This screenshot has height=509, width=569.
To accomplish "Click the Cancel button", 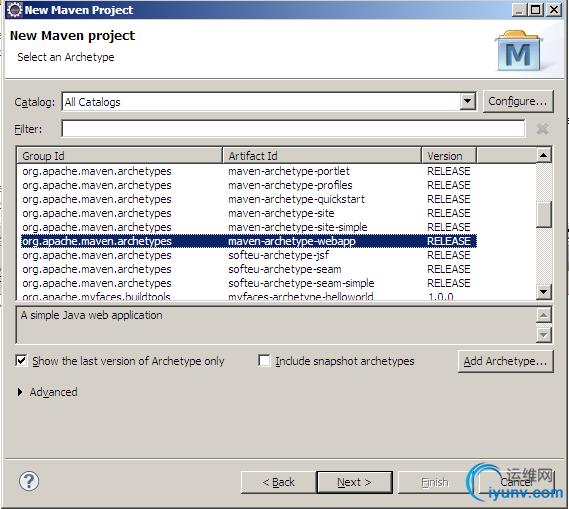I will [516, 482].
